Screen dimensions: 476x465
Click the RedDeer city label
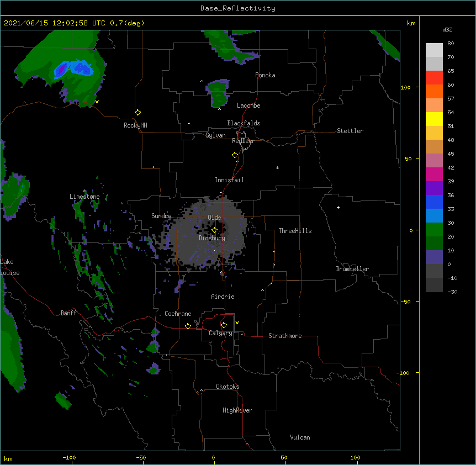(x=243, y=141)
